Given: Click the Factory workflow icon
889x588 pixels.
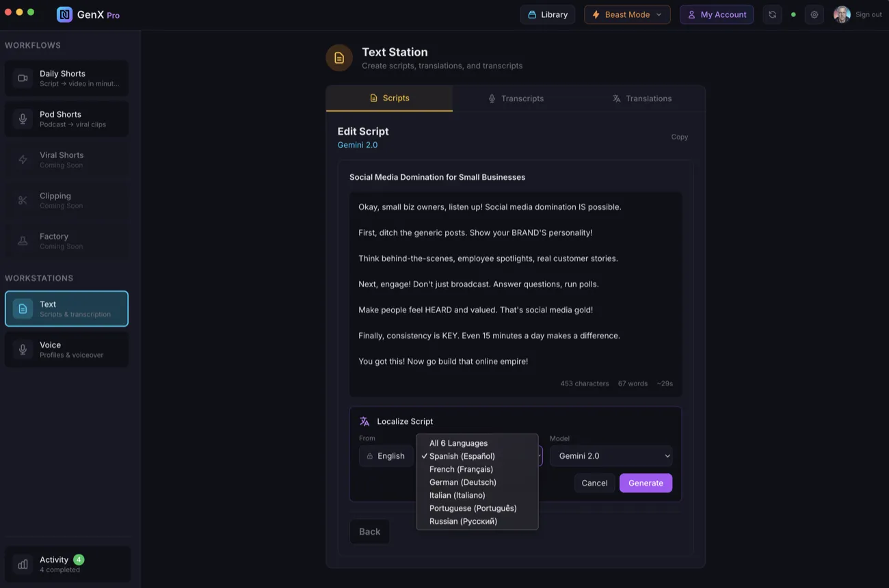Looking at the screenshot, I should [22, 241].
